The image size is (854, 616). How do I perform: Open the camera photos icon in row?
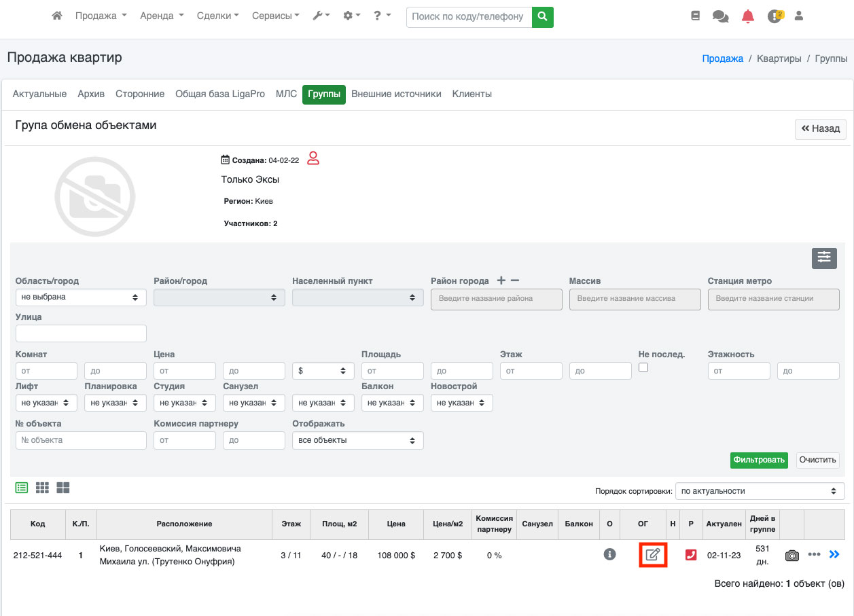point(791,556)
